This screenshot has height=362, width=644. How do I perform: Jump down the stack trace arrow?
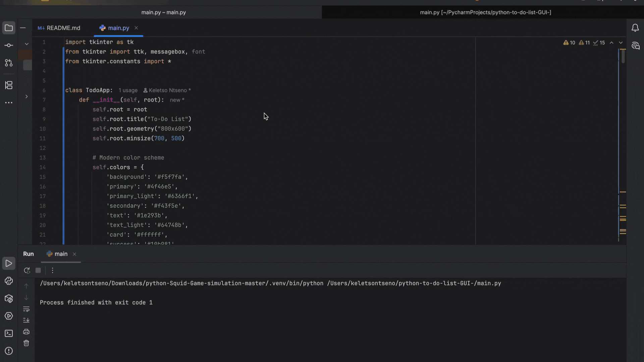tap(26, 298)
